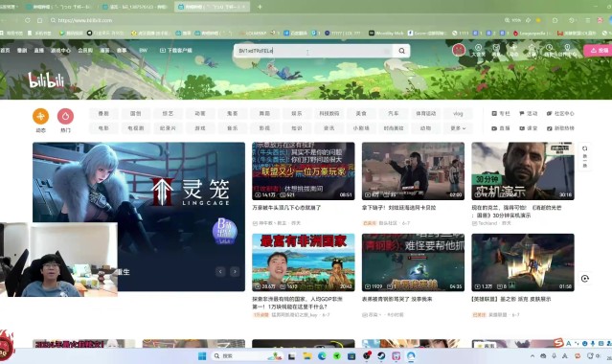Select 首页 in the top navigation
This screenshot has width=612, height=364.
(5, 51)
